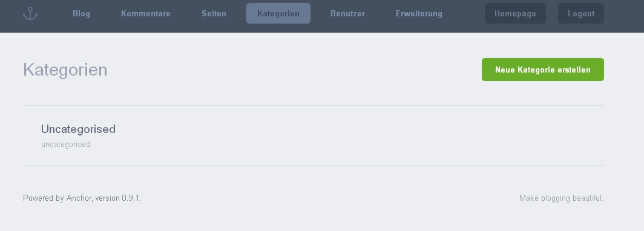Click the large Kategorien page heading
The width and height of the screenshot is (644, 231).
[65, 70]
